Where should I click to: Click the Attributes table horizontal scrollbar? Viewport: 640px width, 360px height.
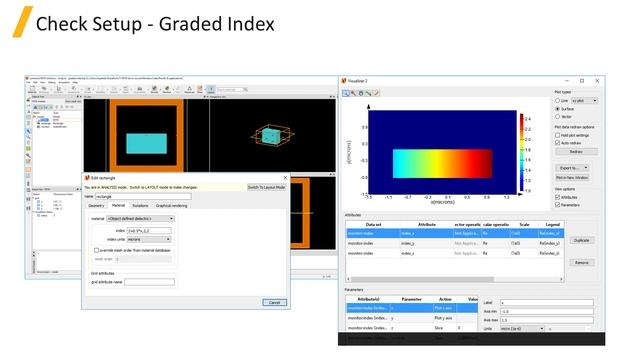coord(422,280)
